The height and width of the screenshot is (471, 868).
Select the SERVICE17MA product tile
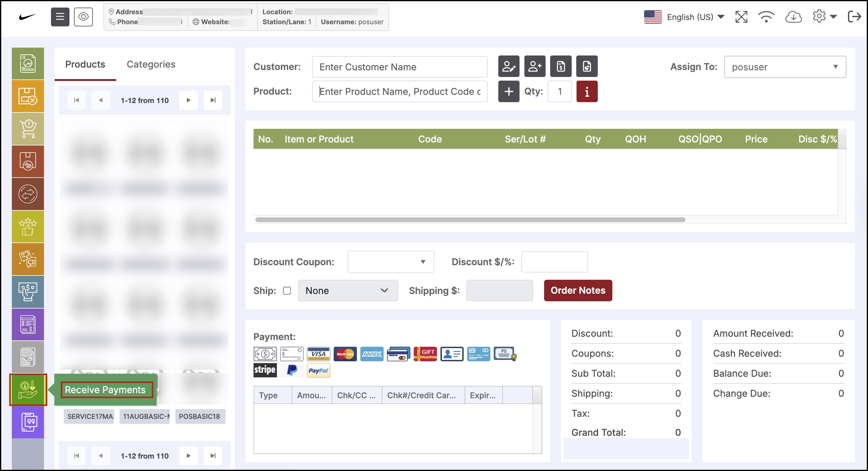coord(89,416)
